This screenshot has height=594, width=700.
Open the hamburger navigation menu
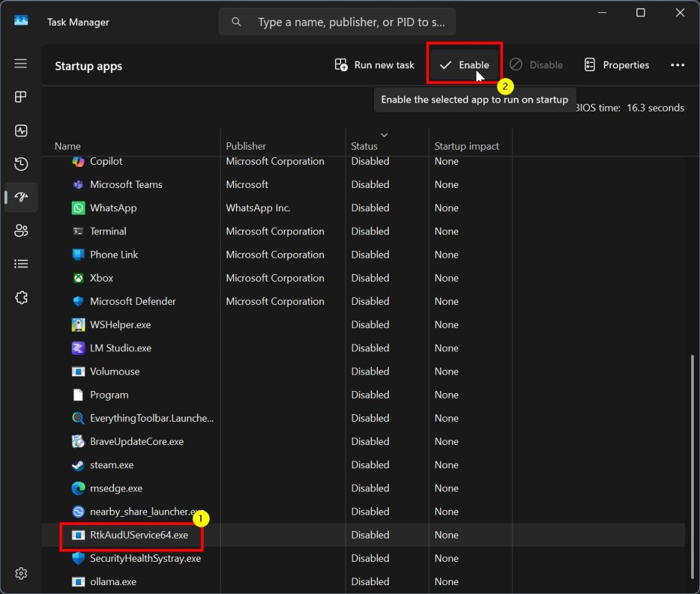coord(21,64)
